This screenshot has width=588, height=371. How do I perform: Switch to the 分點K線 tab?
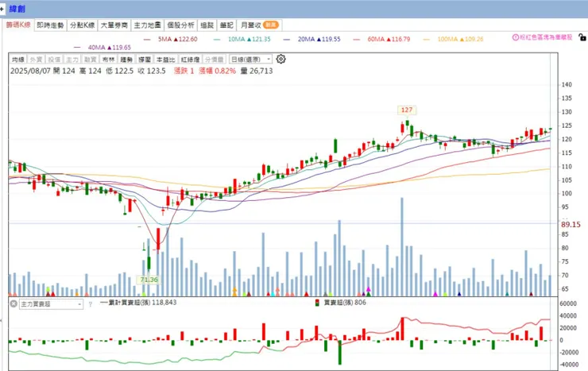pyautogui.click(x=82, y=25)
